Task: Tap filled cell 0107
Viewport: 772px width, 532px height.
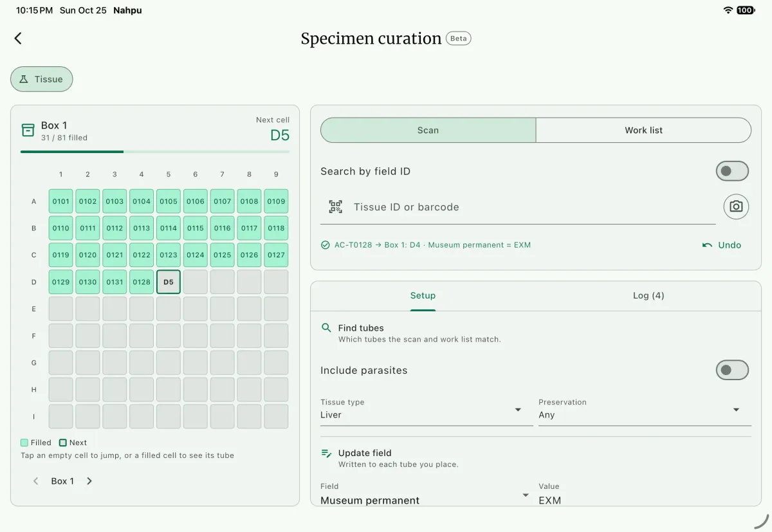Action: pos(223,201)
